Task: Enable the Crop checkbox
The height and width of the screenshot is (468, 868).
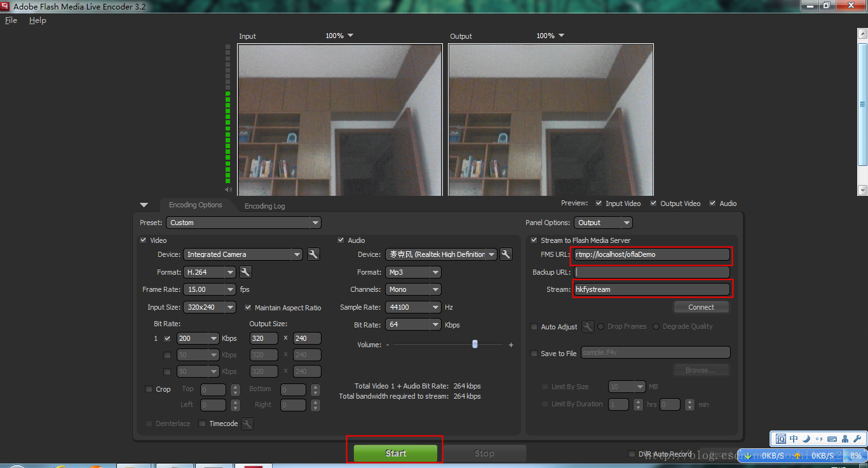Action: (x=149, y=389)
